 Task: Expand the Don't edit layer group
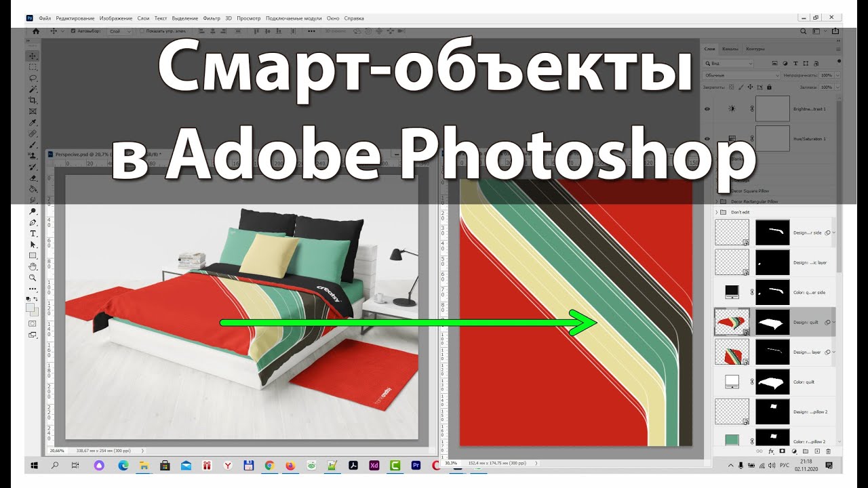[717, 212]
